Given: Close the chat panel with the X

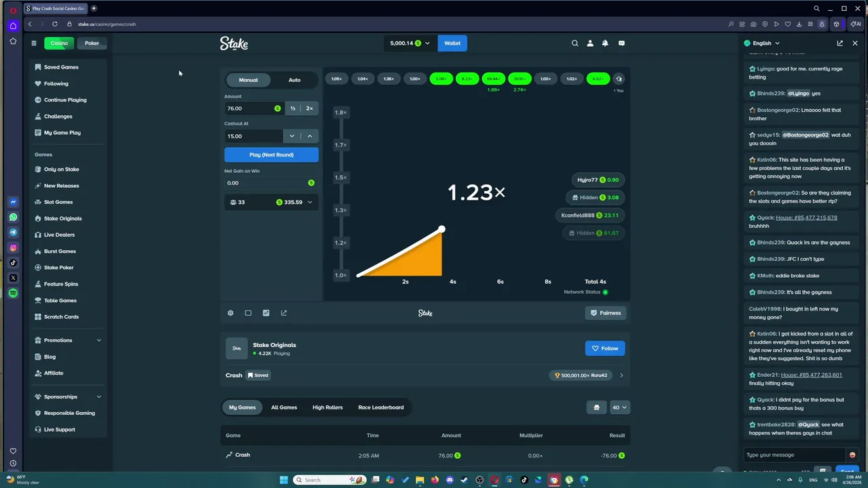Looking at the screenshot, I should [x=855, y=43].
